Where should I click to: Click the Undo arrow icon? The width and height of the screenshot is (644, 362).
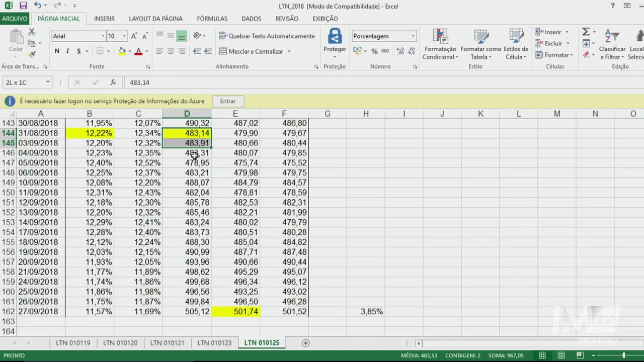(38, 6)
